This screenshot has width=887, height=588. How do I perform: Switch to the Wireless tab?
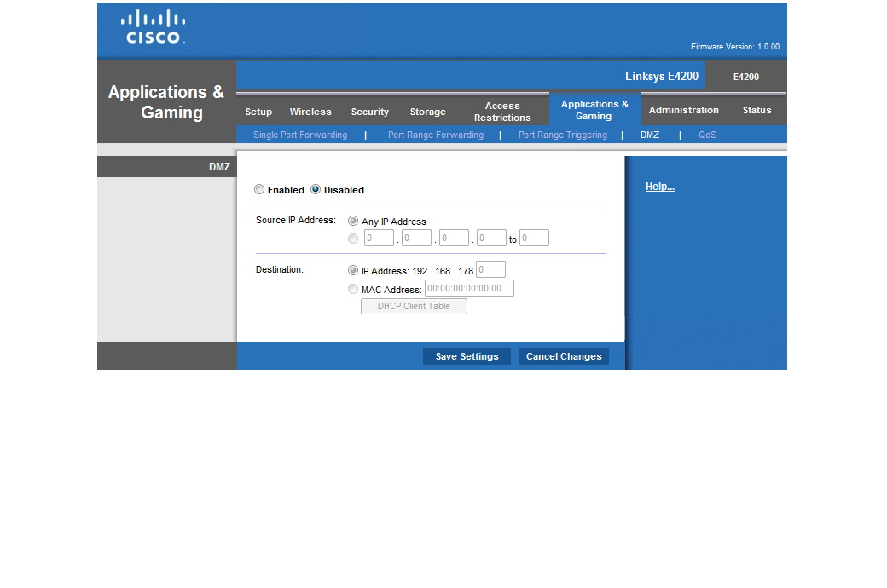(x=310, y=112)
